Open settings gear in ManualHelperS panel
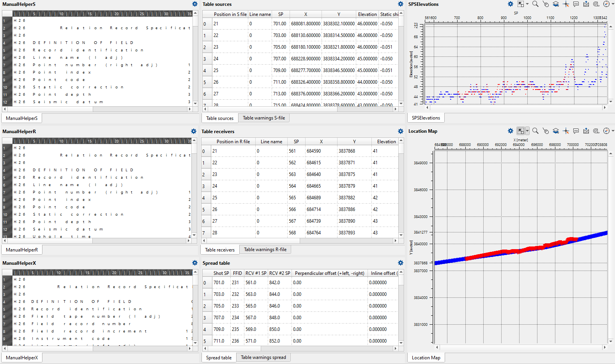This screenshot has width=615, height=364. [x=195, y=4]
